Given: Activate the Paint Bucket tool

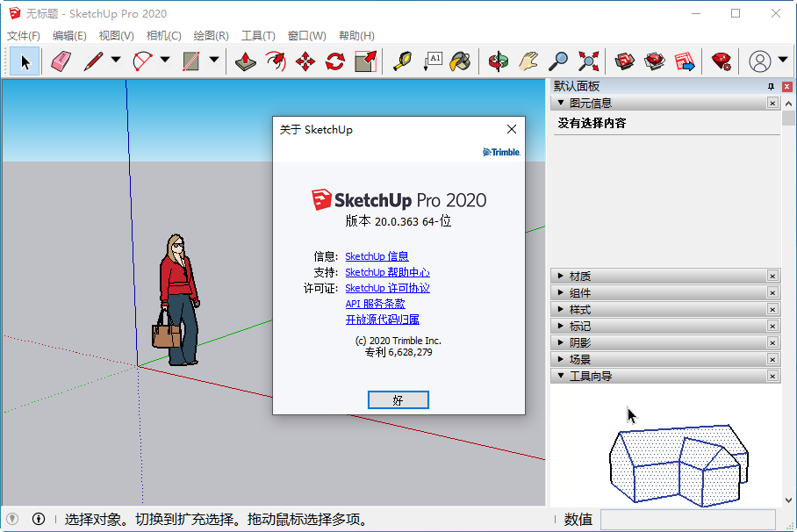Looking at the screenshot, I should coord(460,61).
